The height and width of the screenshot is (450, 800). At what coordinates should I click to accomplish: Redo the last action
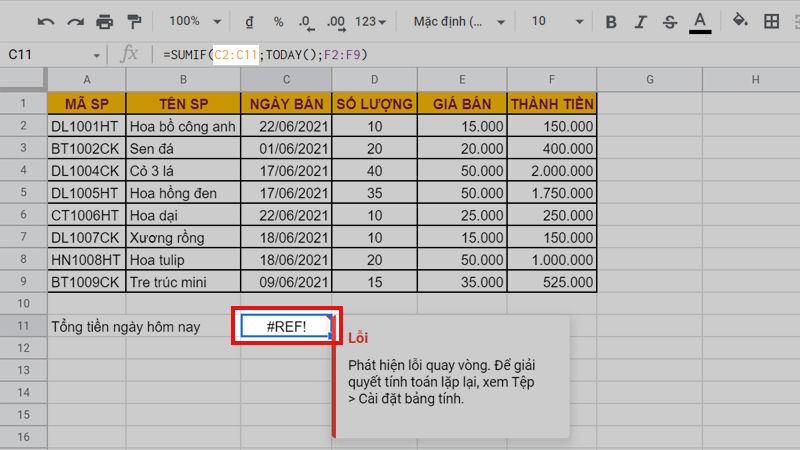pyautogui.click(x=76, y=21)
